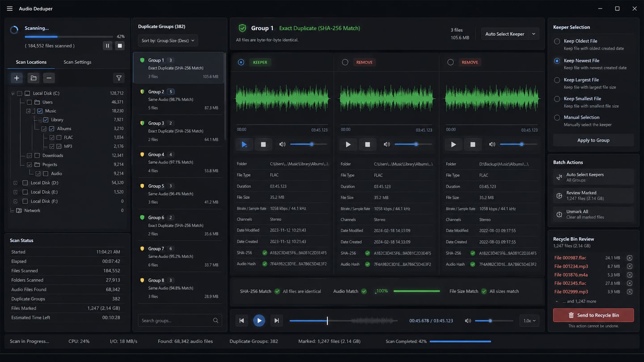The height and width of the screenshot is (362, 644).
Task: Click Send to Recycle Bin button
Action: [593, 315]
